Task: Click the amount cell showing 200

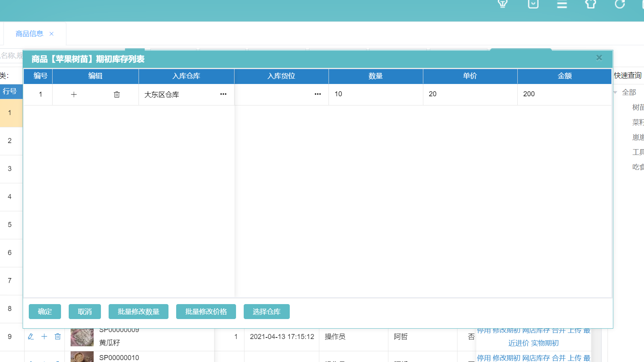Action: point(564,94)
